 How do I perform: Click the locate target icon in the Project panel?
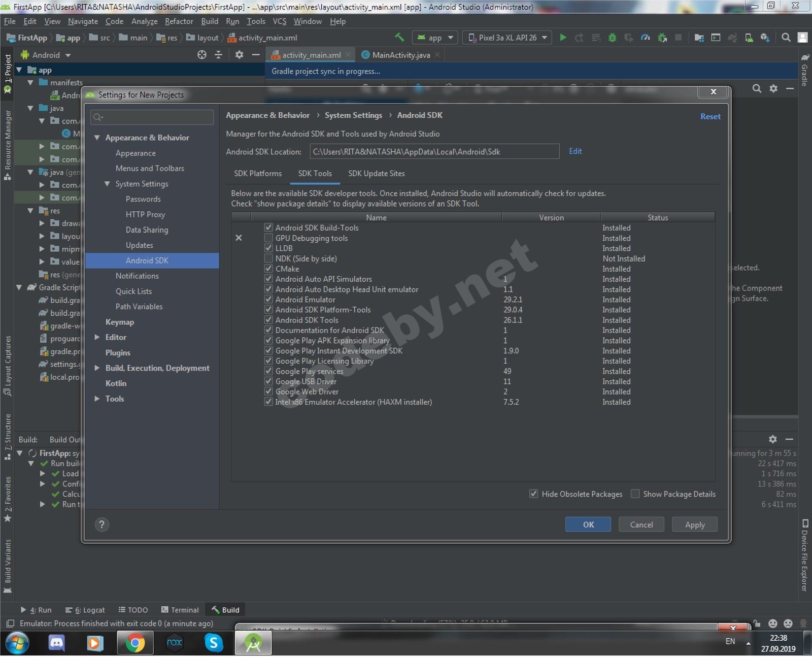pos(201,55)
